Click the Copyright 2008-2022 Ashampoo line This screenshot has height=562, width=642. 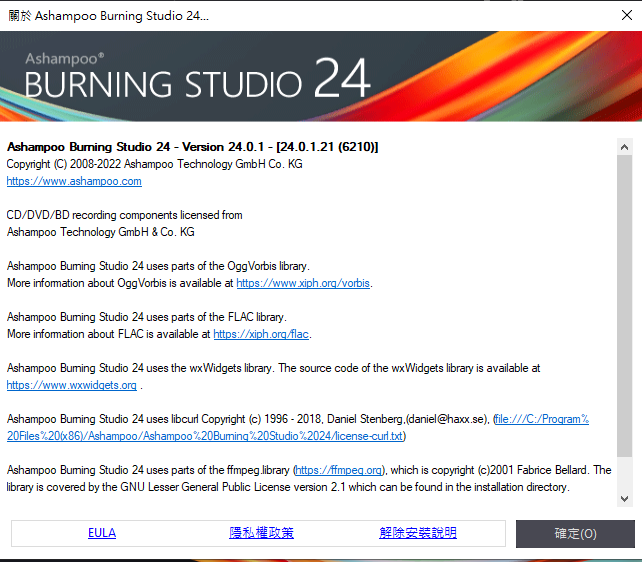click(154, 164)
